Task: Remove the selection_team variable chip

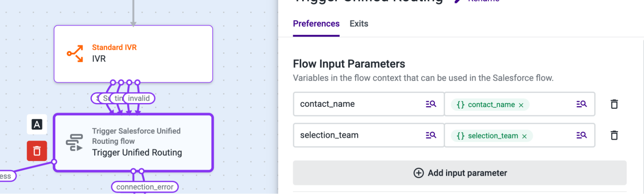Action: 524,136
